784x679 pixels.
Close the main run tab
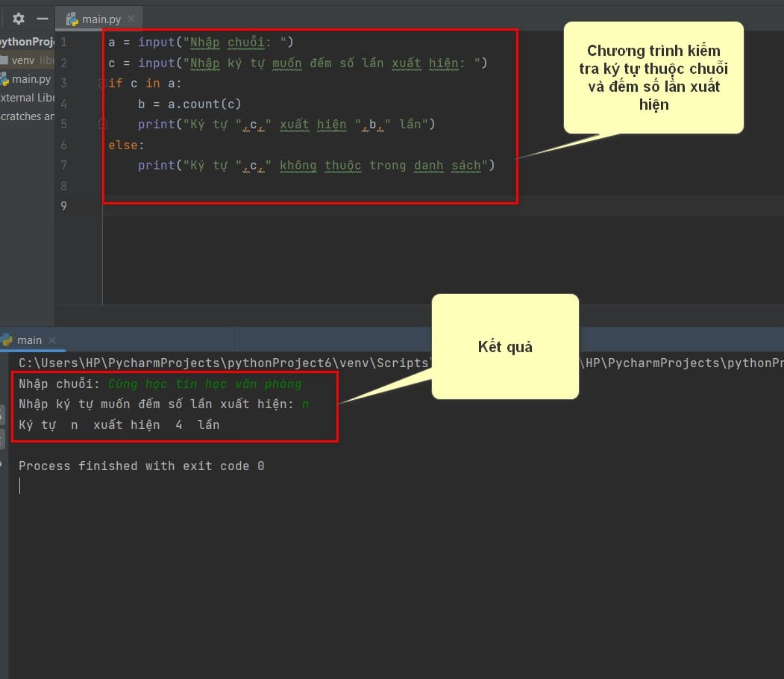click(52, 340)
